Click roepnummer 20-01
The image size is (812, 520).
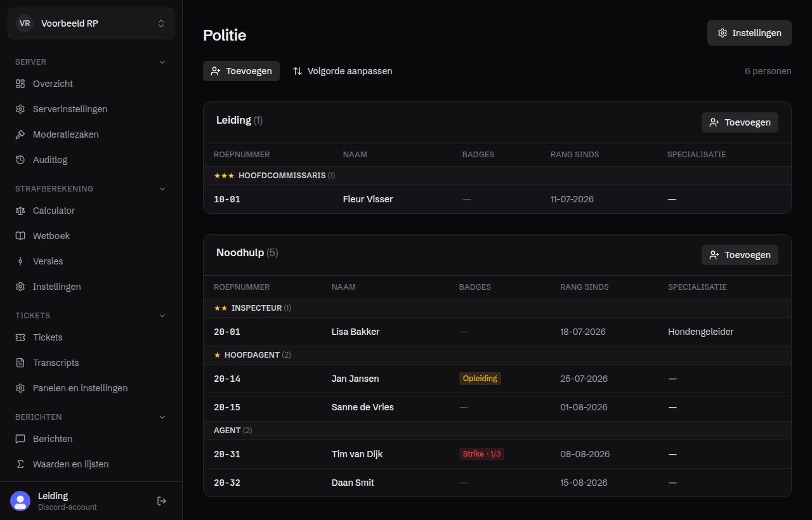tap(227, 332)
